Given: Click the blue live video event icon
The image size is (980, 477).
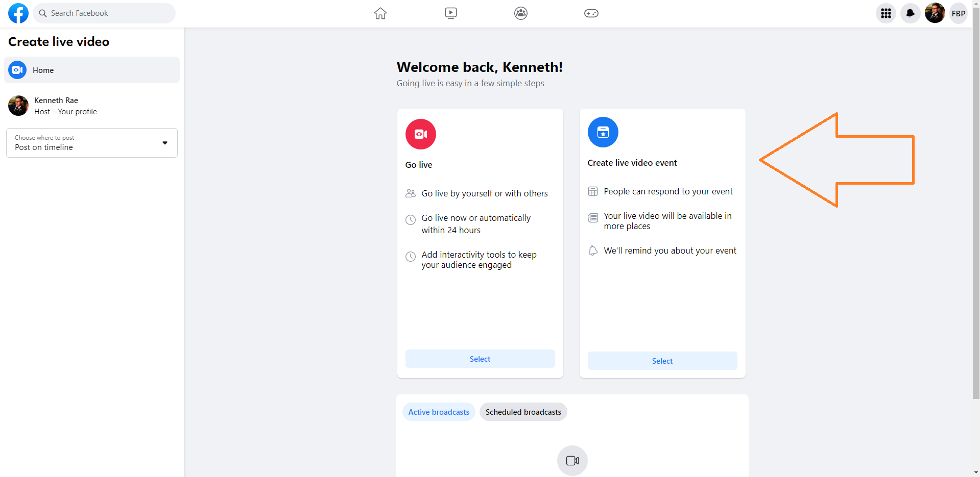Looking at the screenshot, I should tap(603, 132).
